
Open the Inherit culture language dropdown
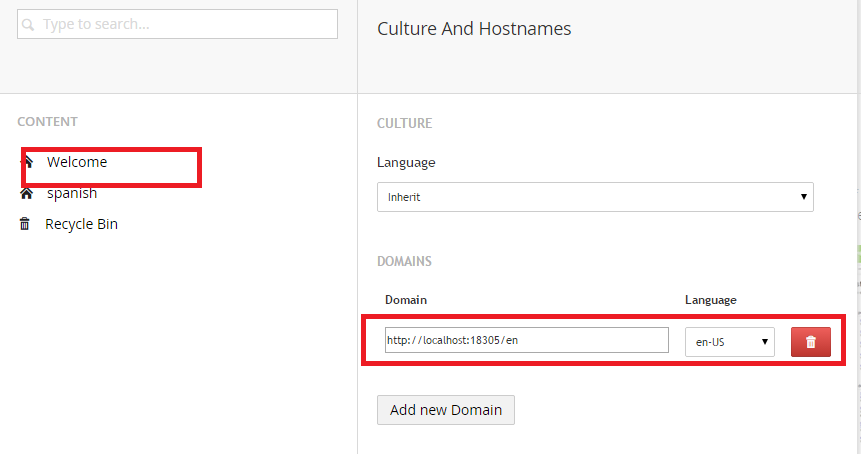click(x=594, y=197)
